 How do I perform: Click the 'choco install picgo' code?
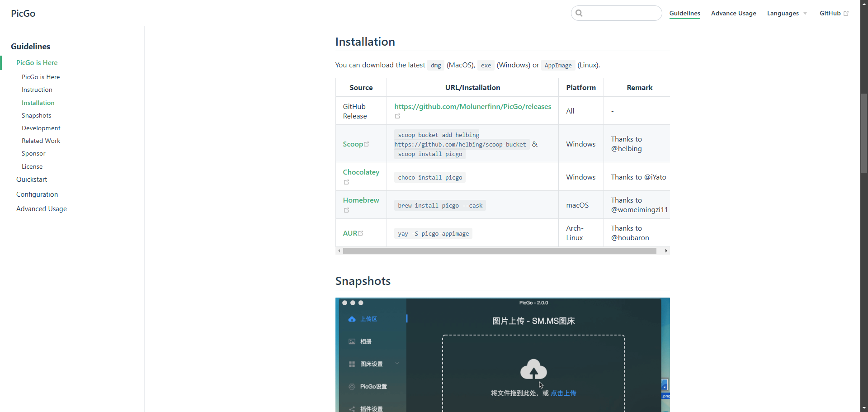430,178
